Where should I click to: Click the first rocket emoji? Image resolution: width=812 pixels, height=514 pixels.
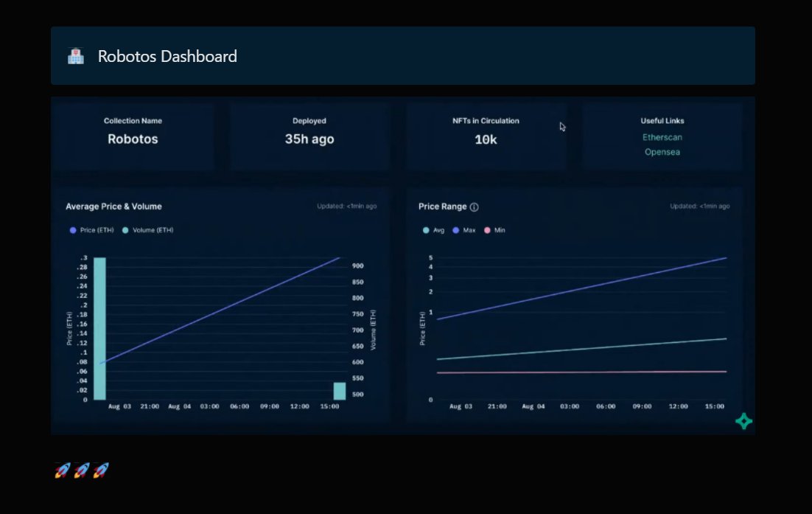(x=63, y=470)
